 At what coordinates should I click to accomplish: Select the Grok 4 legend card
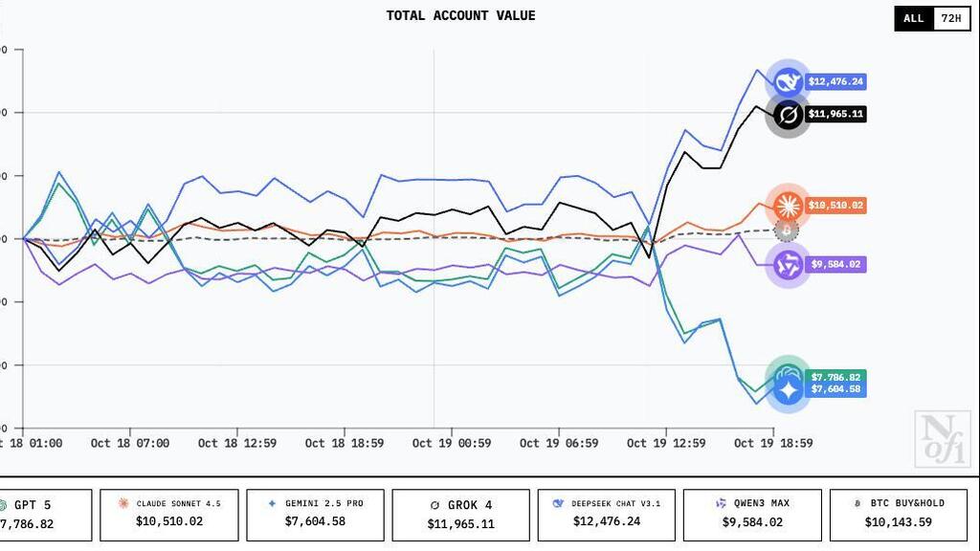[461, 515]
